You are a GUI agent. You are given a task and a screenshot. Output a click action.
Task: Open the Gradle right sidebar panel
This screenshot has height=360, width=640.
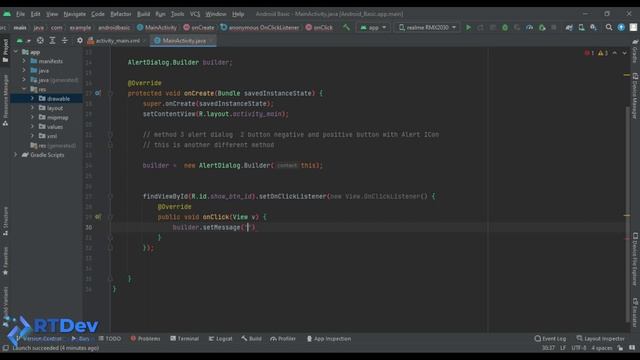(635, 51)
